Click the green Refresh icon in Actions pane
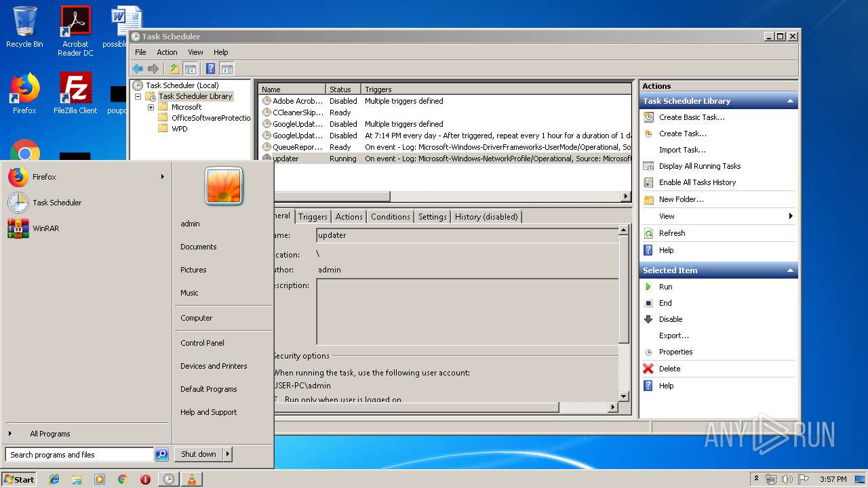The image size is (868, 488). point(649,233)
